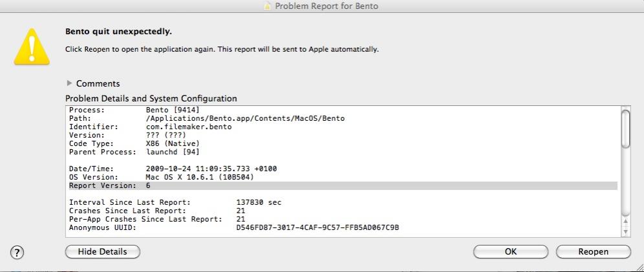Click the report details scrollbar thumb

tap(625, 128)
